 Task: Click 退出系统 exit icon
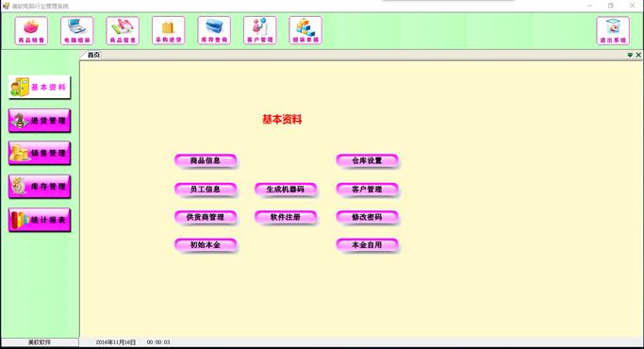[x=613, y=30]
